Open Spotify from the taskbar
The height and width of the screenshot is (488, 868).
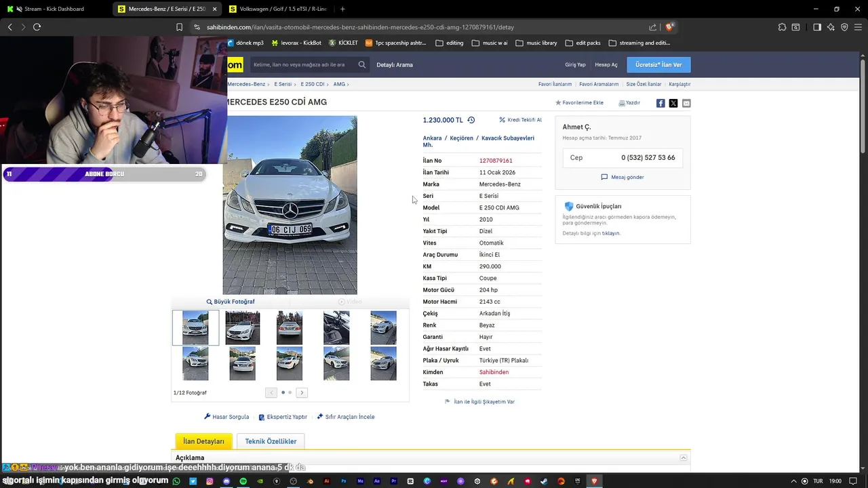coord(243,481)
